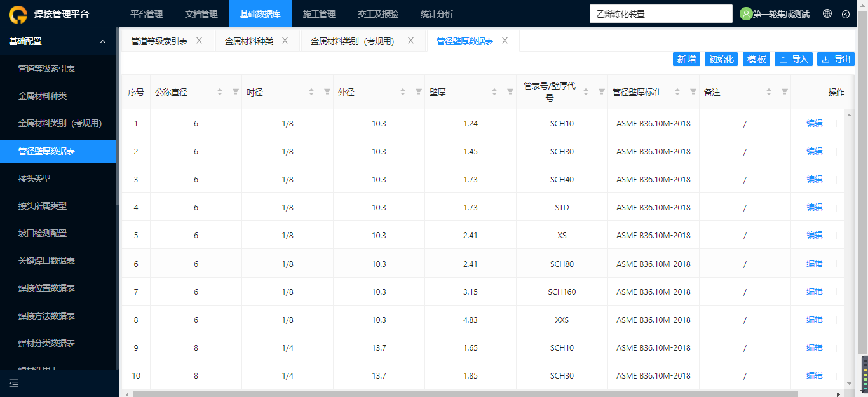Click the 初始化 button
868x397 pixels.
tap(722, 59)
